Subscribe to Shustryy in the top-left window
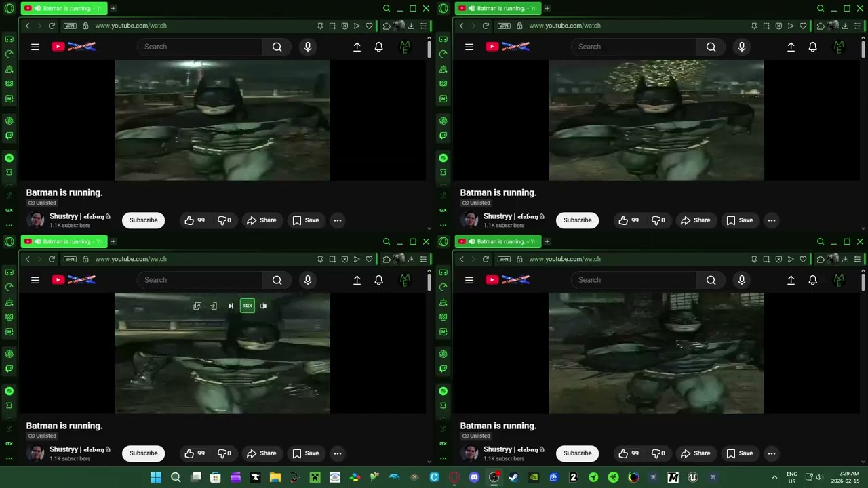868x488 pixels. pyautogui.click(x=144, y=220)
